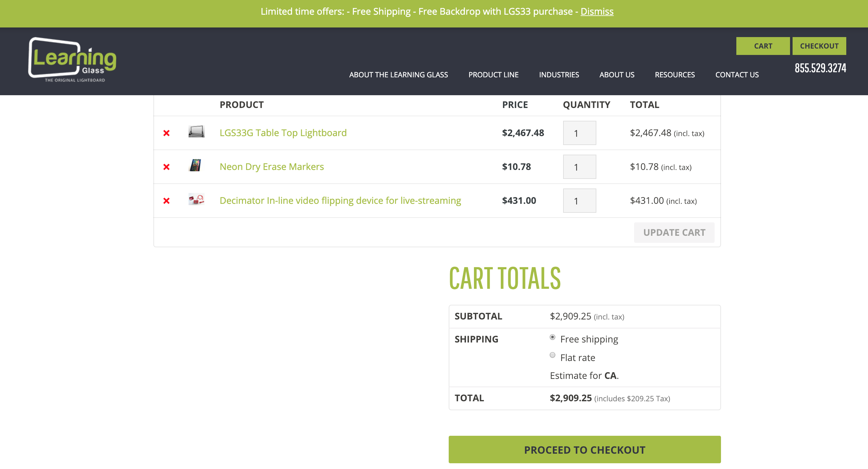868x469 pixels.
Task: Open the Industries menu
Action: click(x=559, y=75)
